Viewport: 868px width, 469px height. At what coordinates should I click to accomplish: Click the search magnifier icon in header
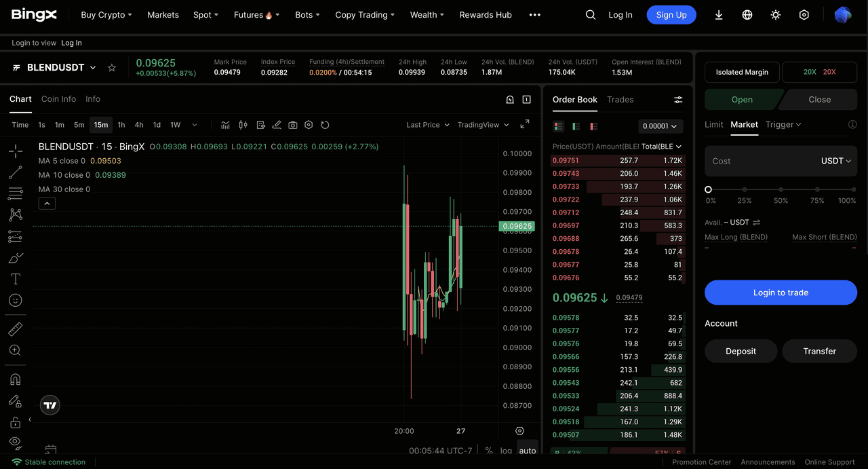(591, 15)
